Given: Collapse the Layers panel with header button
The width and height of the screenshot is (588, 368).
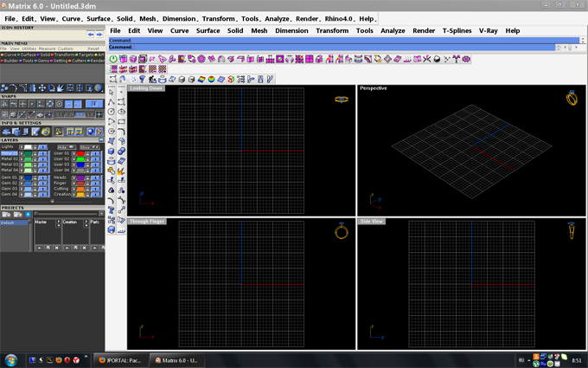Looking at the screenshot, I should pyautogui.click(x=101, y=140).
